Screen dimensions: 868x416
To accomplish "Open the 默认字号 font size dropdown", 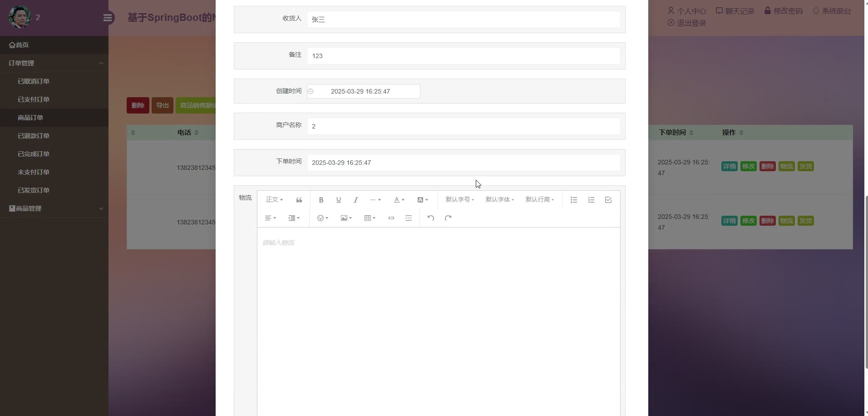I will 459,200.
